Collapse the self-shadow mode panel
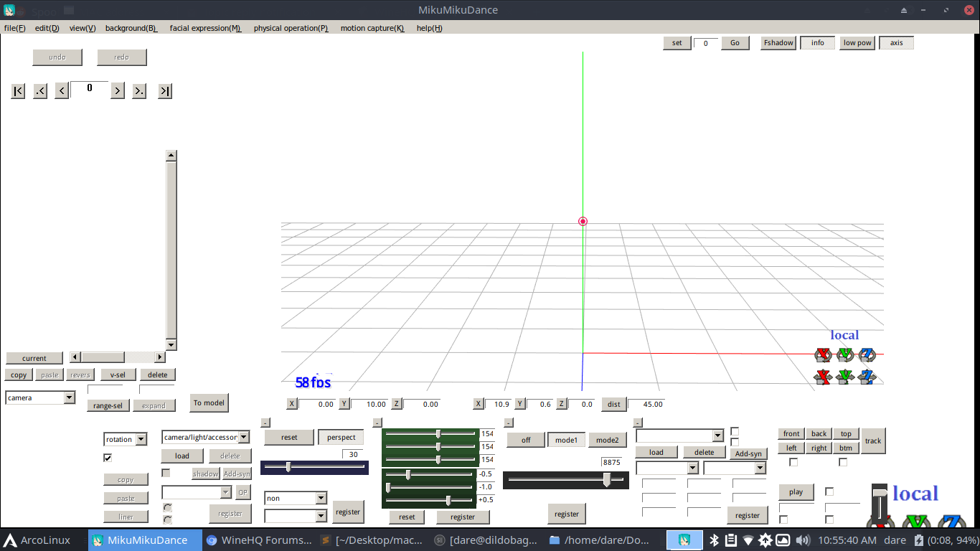This screenshot has width=980, height=551. [x=509, y=423]
